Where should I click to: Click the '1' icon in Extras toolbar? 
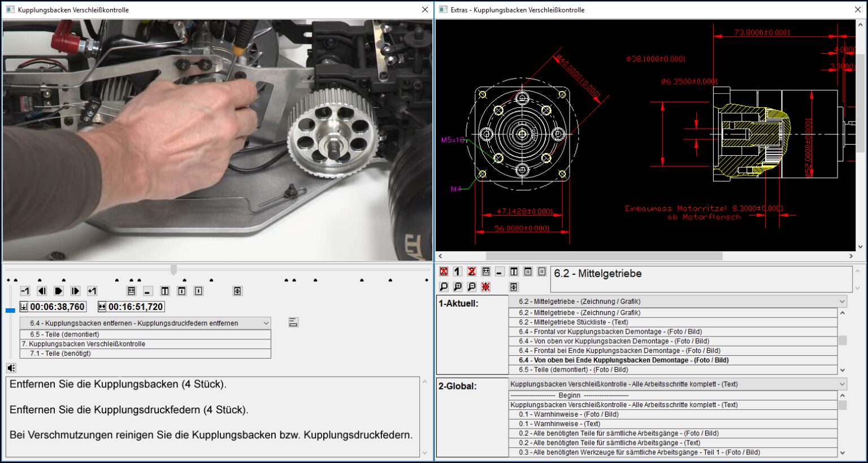[458, 272]
